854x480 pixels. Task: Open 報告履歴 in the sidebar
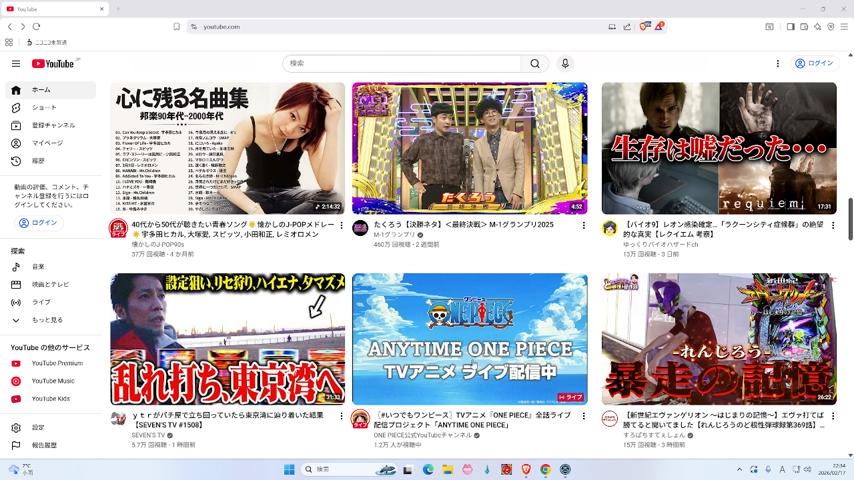(x=51, y=446)
